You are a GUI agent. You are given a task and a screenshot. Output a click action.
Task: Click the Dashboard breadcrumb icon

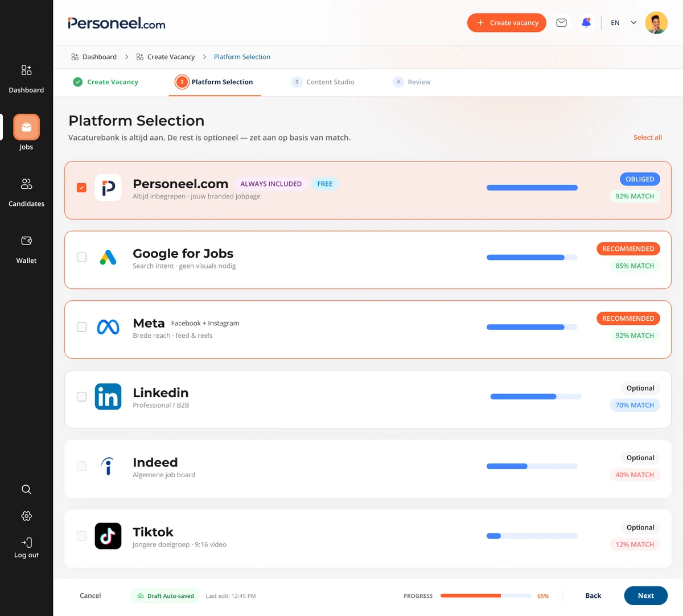(x=75, y=57)
